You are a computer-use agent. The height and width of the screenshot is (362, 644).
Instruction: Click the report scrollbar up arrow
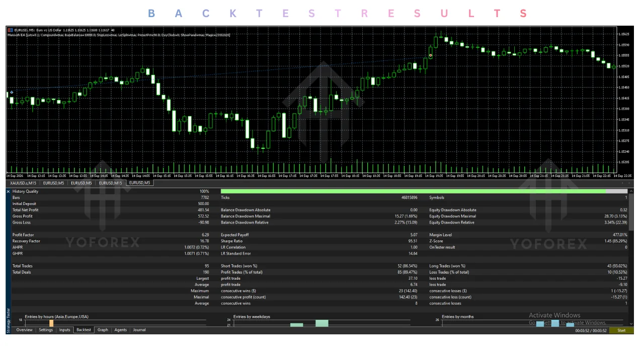(x=631, y=192)
